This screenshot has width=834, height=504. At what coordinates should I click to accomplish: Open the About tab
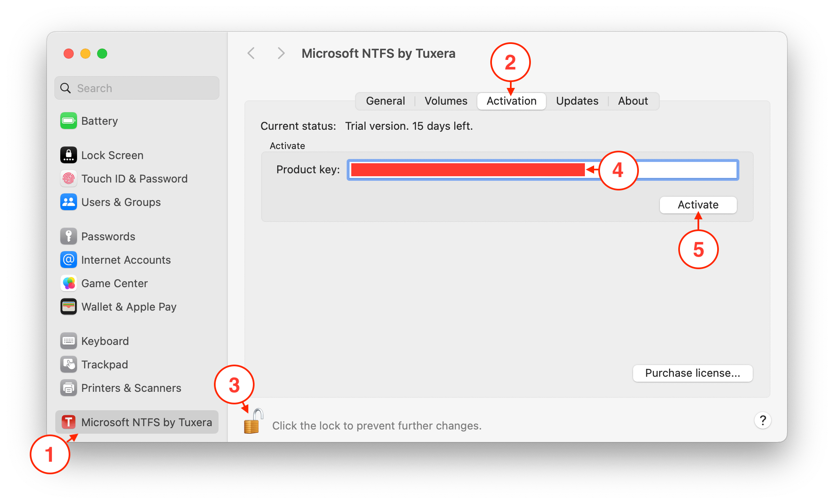pyautogui.click(x=633, y=101)
